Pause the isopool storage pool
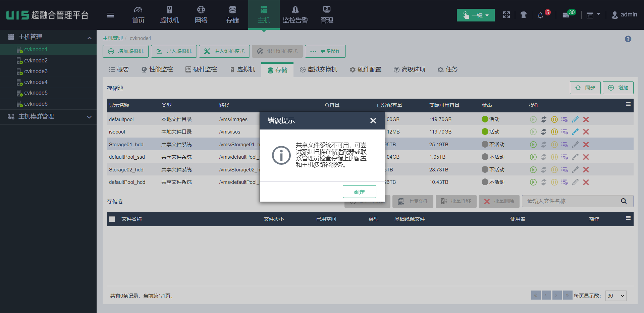The width and height of the screenshot is (644, 313). coord(554,132)
